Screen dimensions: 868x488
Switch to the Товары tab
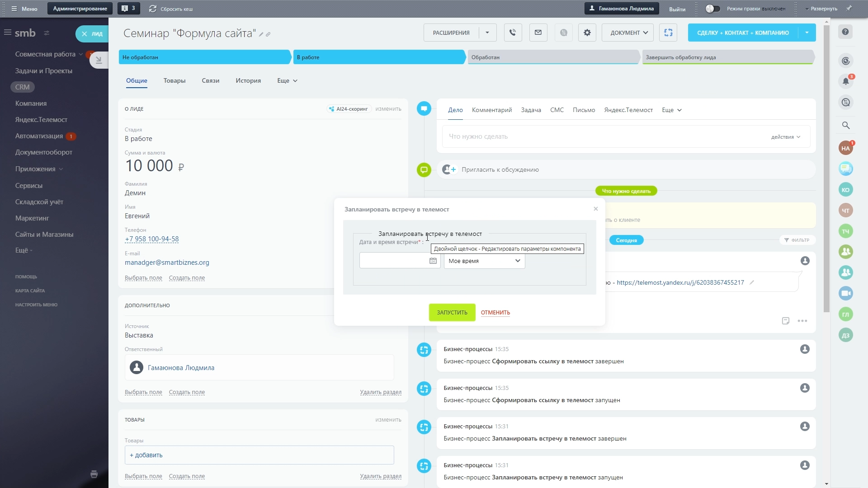pyautogui.click(x=175, y=80)
